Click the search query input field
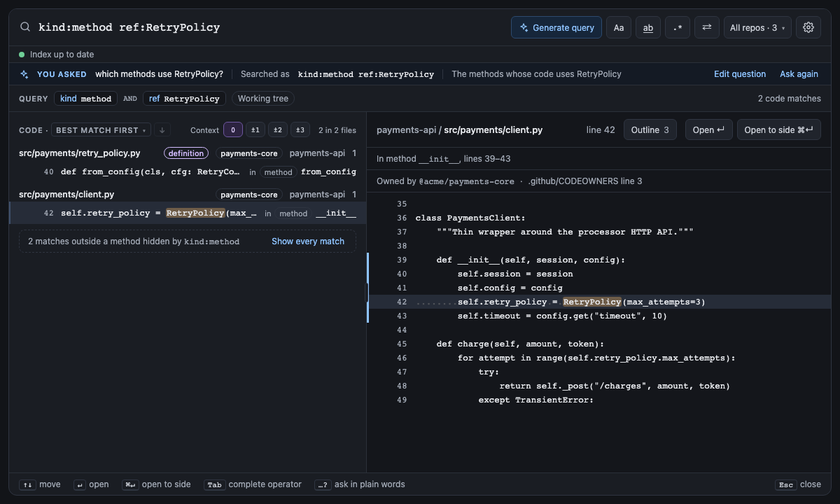 269,27
